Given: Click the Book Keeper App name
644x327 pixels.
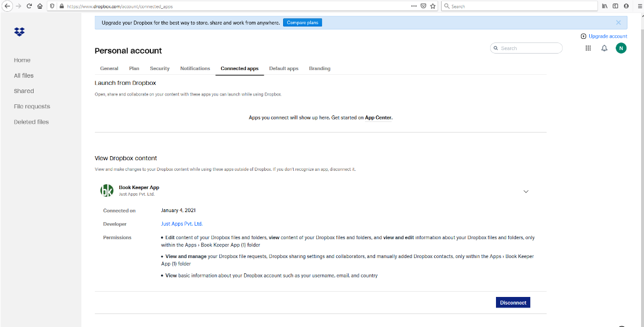Looking at the screenshot, I should click(x=139, y=187).
